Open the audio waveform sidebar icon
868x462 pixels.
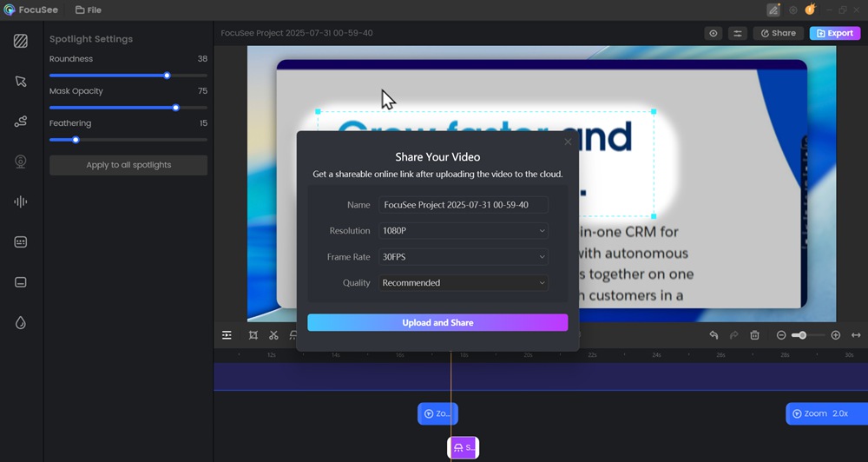(21, 201)
